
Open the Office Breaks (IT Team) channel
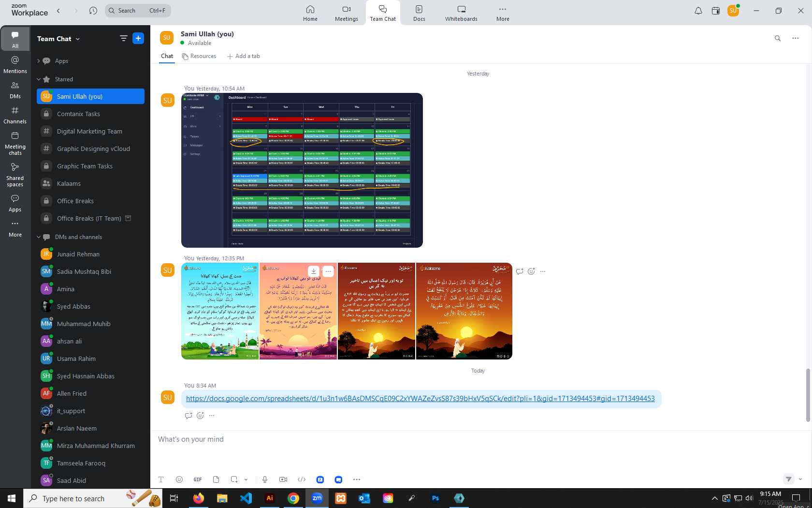coord(90,219)
